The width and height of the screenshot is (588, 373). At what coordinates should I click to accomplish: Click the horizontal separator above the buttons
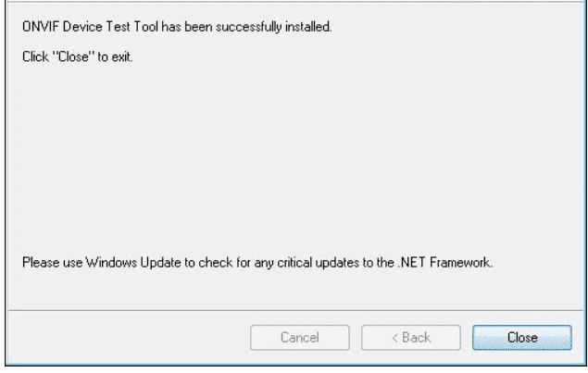point(296,310)
